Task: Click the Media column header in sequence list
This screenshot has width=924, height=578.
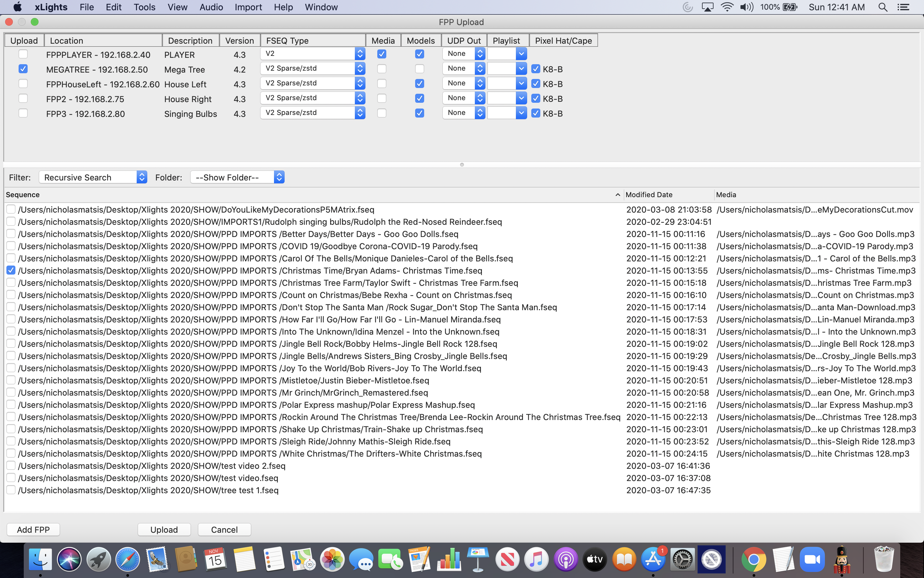Action: pyautogui.click(x=817, y=195)
